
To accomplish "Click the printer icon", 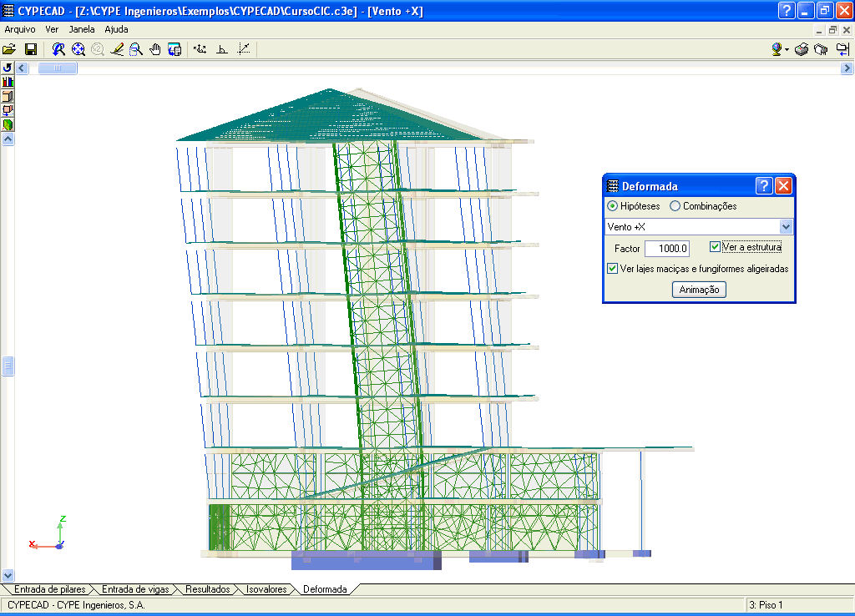I will [801, 49].
